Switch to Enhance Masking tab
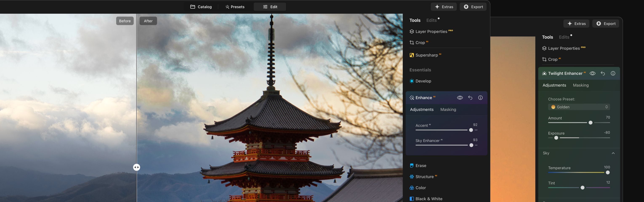The image size is (644, 202). click(448, 109)
